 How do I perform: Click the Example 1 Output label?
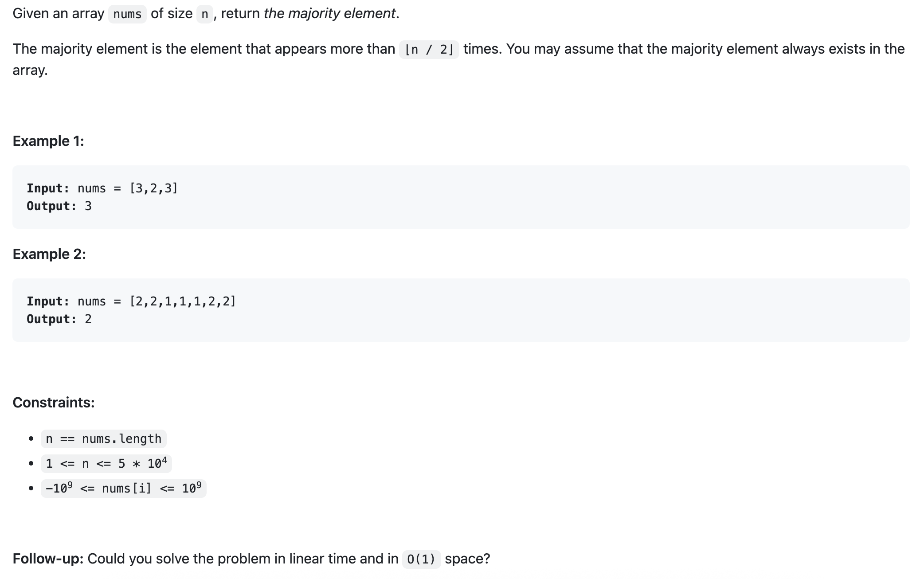pyautogui.click(x=51, y=206)
